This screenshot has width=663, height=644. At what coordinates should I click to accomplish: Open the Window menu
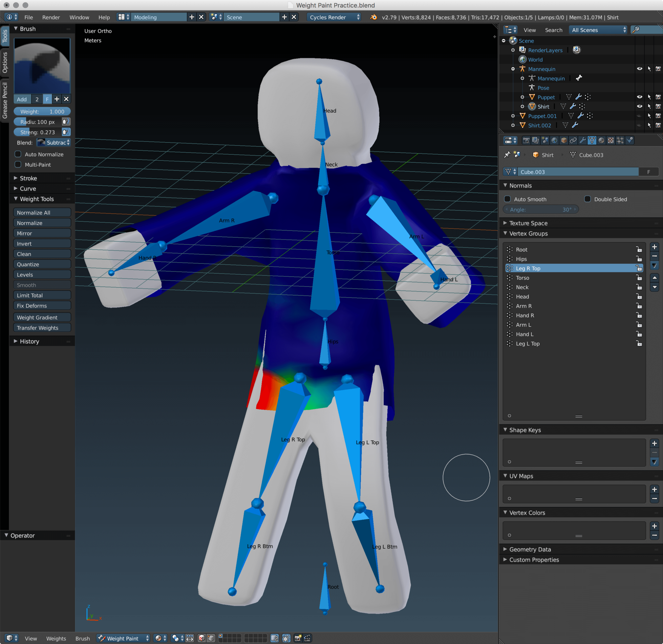79,17
